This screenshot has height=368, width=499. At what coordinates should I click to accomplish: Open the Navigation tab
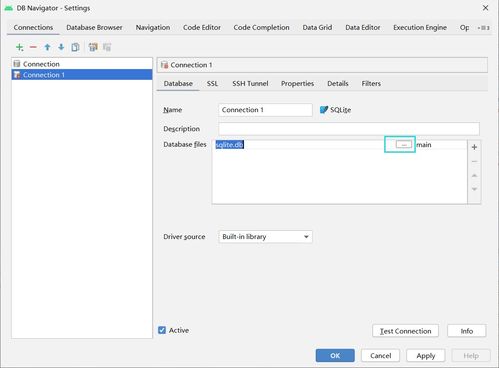[x=153, y=28]
